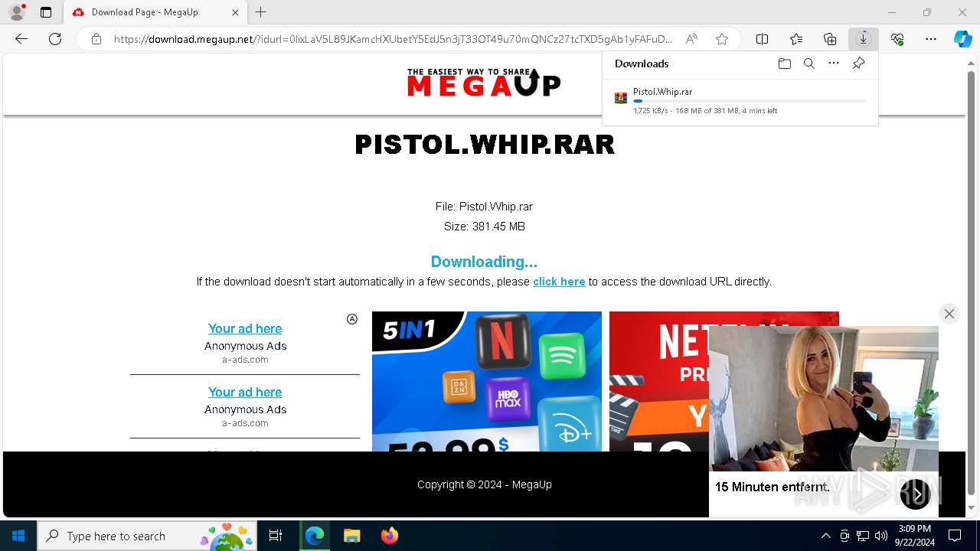Search downloads
This screenshot has width=980, height=551.
pyautogui.click(x=808, y=64)
